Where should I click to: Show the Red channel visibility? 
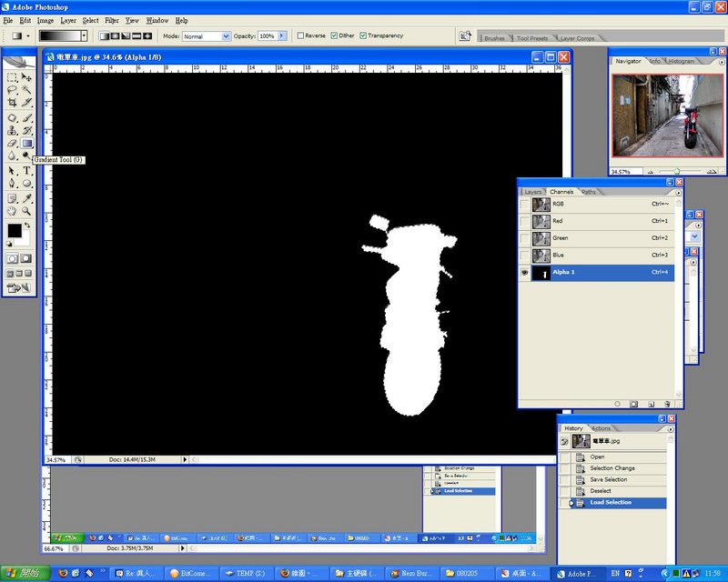click(x=525, y=221)
